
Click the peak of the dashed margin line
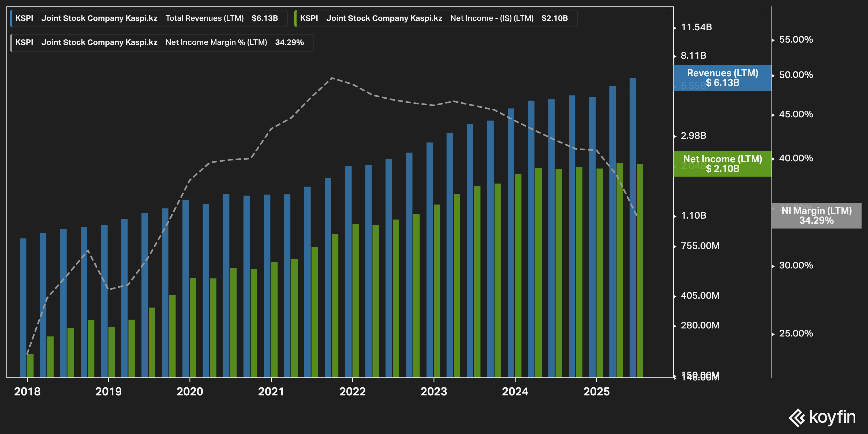[x=332, y=78]
